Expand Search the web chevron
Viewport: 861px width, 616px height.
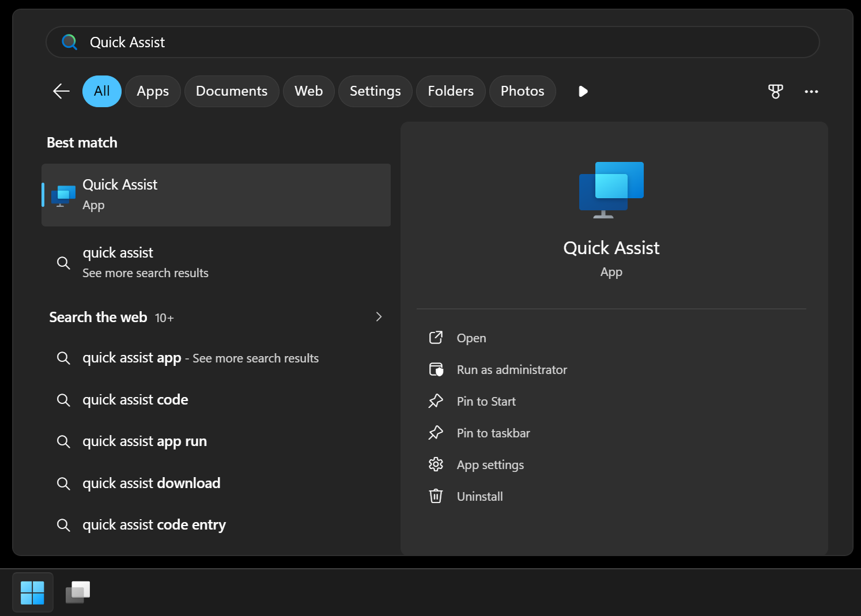(379, 317)
